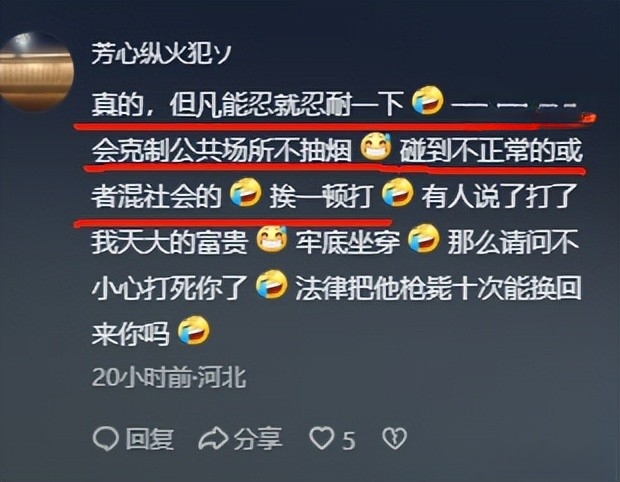
Task: Click the laughing emoji after 者混社会的
Action: pos(246,193)
